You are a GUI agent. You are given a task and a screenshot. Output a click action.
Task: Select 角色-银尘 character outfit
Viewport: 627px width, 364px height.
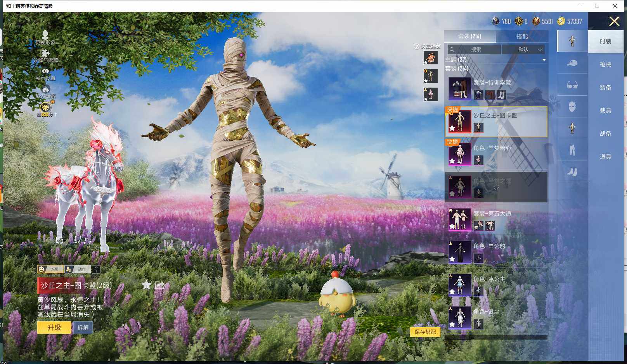coord(496,317)
